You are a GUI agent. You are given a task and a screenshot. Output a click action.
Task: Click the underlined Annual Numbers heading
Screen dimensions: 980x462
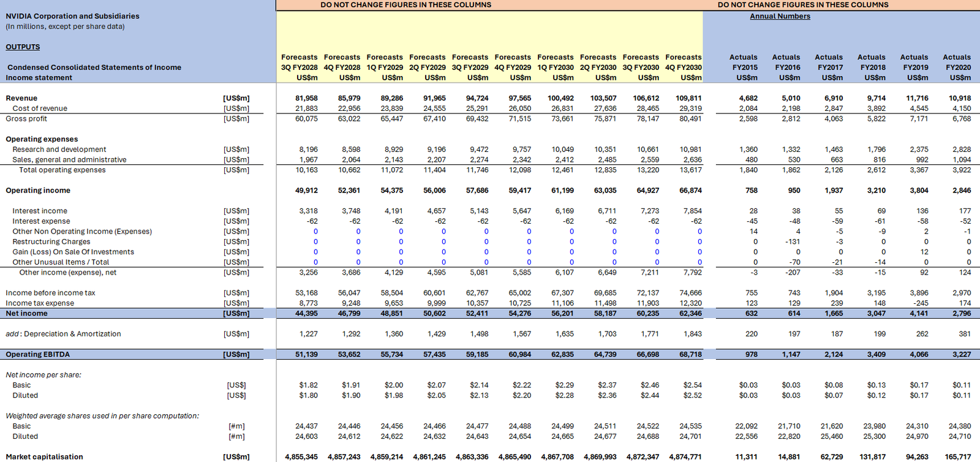780,17
